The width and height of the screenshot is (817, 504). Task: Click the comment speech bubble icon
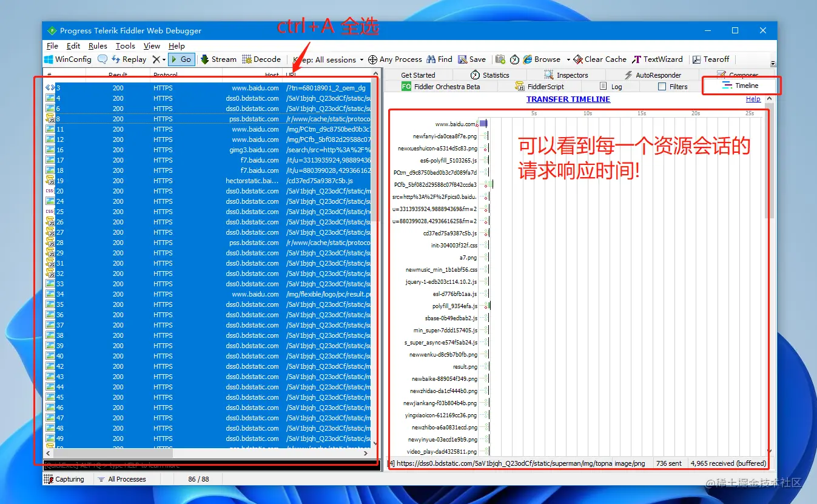point(103,59)
